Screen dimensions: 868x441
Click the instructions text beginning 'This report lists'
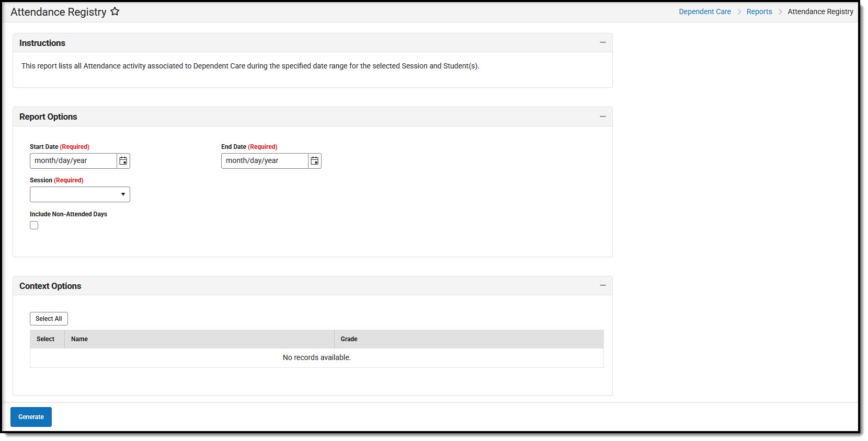[250, 66]
